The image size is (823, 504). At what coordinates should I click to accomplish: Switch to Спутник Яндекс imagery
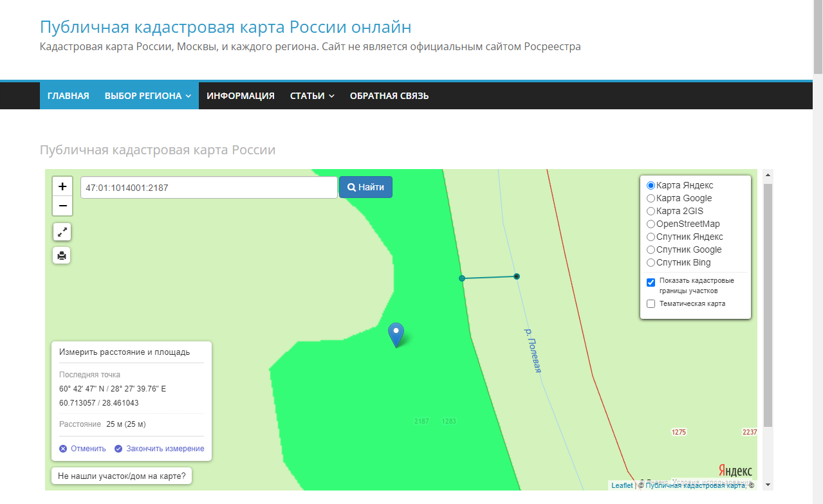651,237
